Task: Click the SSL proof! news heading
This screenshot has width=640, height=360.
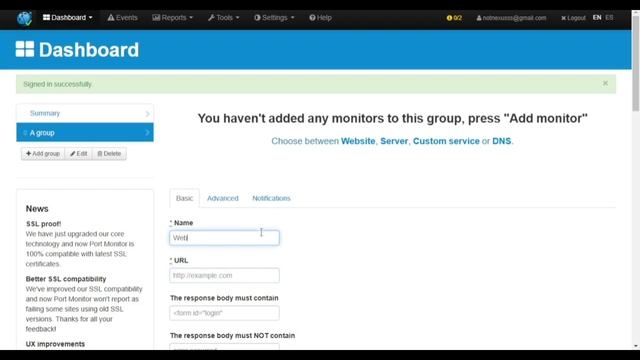Action: tap(43, 224)
